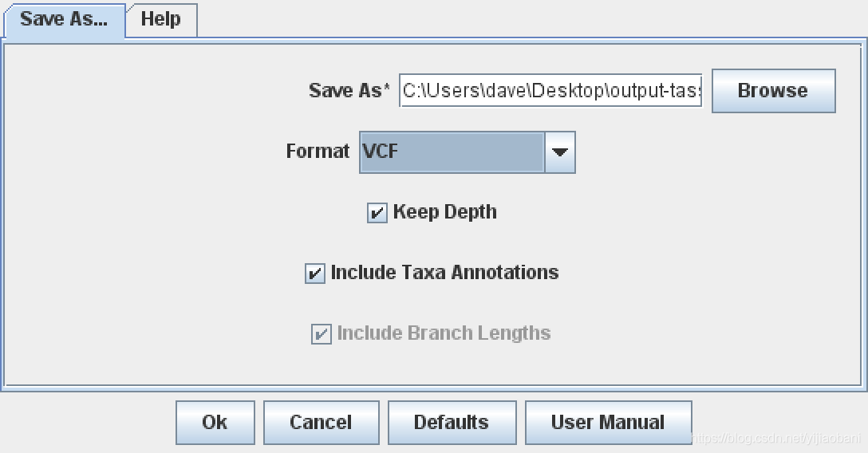Image resolution: width=868 pixels, height=453 pixels.
Task: Click the greyed Include Branch Lengths checkbox
Action: tap(321, 334)
